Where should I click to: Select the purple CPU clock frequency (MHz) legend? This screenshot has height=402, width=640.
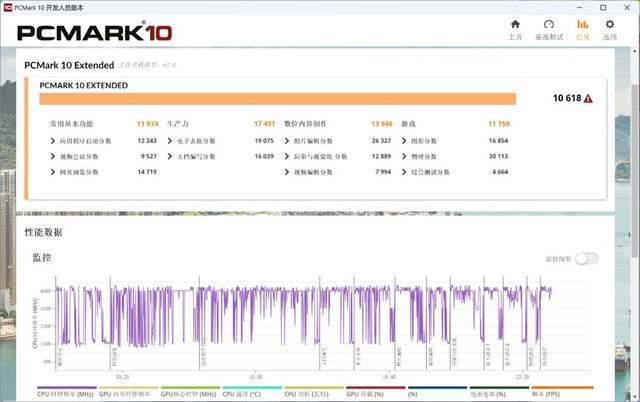point(67,392)
